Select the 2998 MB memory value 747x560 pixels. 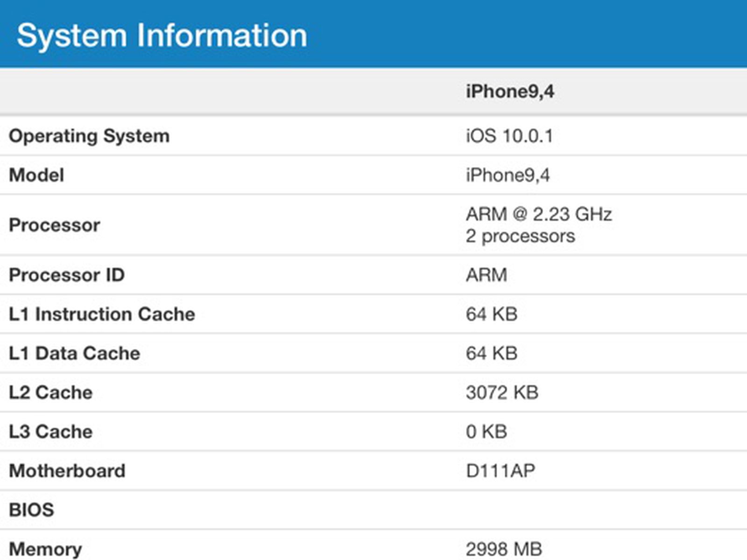pyautogui.click(x=504, y=549)
